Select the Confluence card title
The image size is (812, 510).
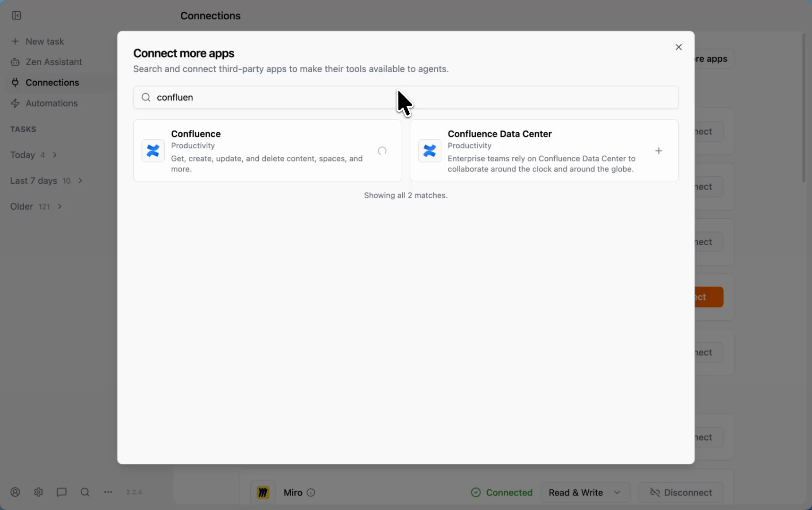pyautogui.click(x=196, y=134)
